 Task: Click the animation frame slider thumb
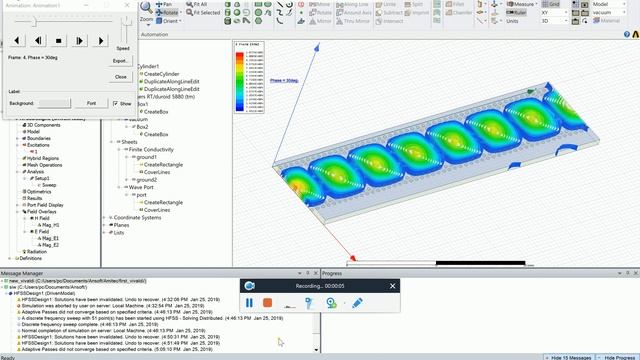35,22
